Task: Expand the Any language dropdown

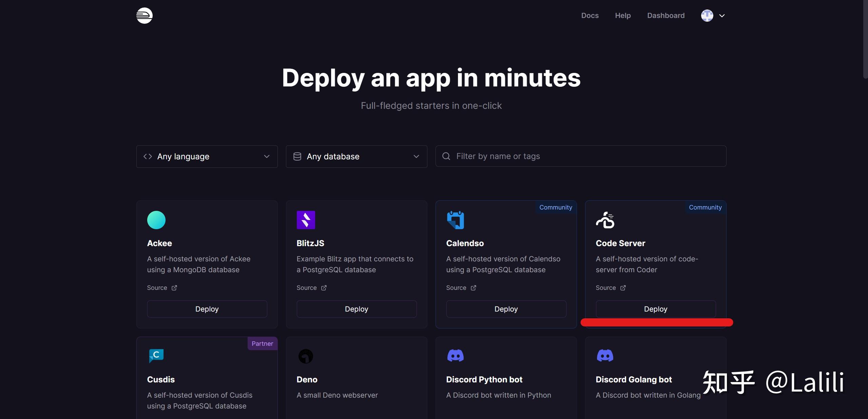Action: (207, 157)
